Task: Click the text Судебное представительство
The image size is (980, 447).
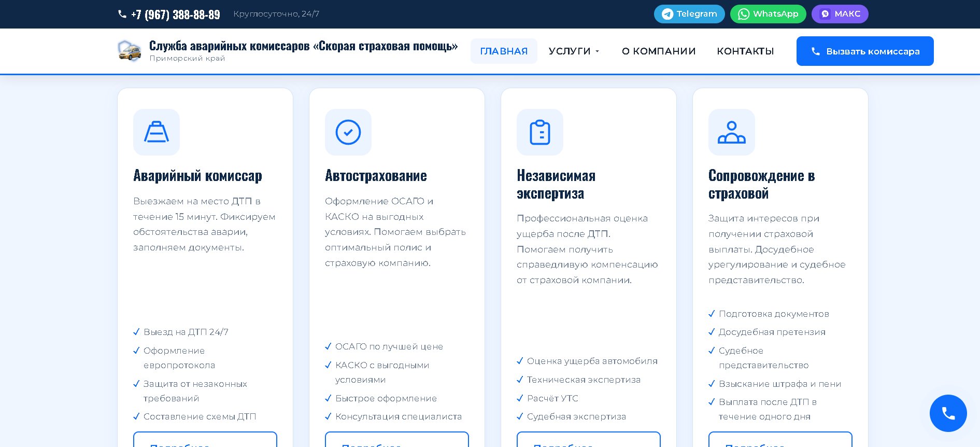Action: pos(764,358)
